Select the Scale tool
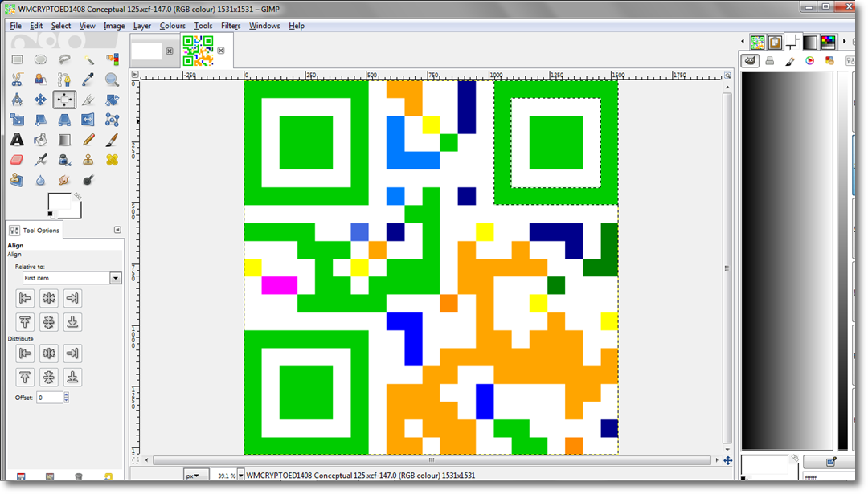The image size is (868, 494). pyautogui.click(x=17, y=120)
